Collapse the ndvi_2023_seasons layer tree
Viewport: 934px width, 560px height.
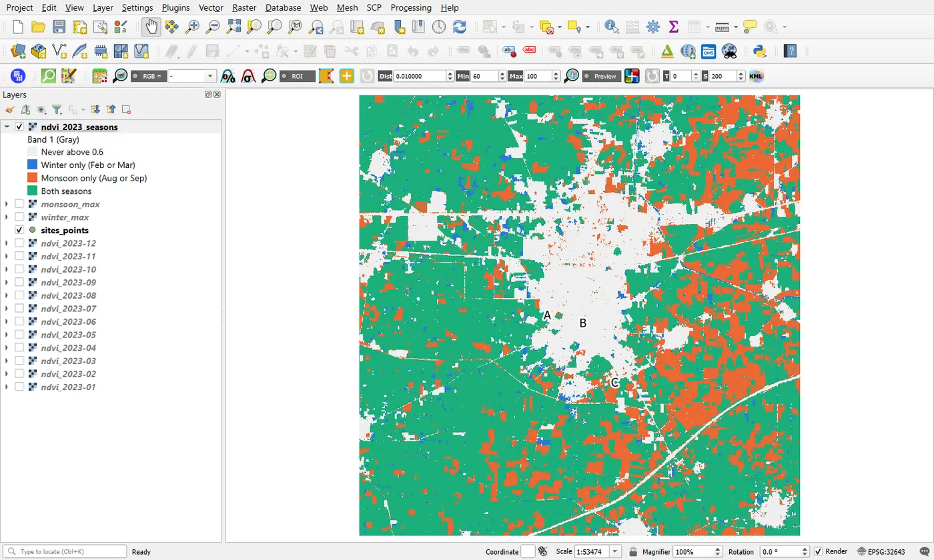click(x=7, y=127)
